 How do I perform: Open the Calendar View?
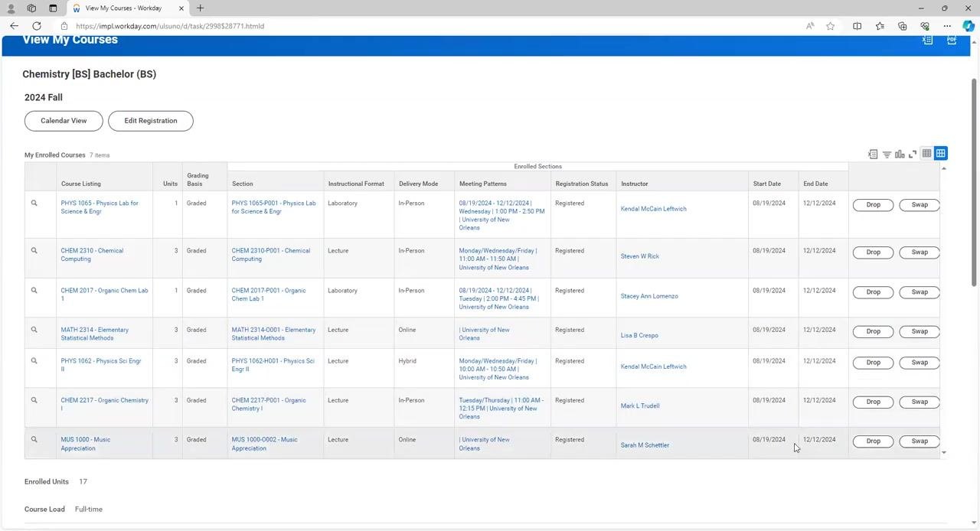click(x=64, y=121)
